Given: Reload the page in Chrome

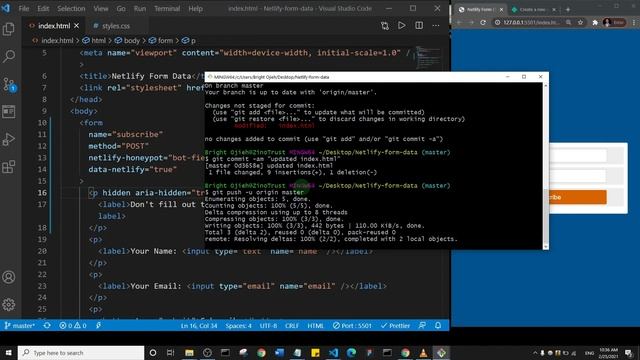Looking at the screenshot, I should 483,22.
